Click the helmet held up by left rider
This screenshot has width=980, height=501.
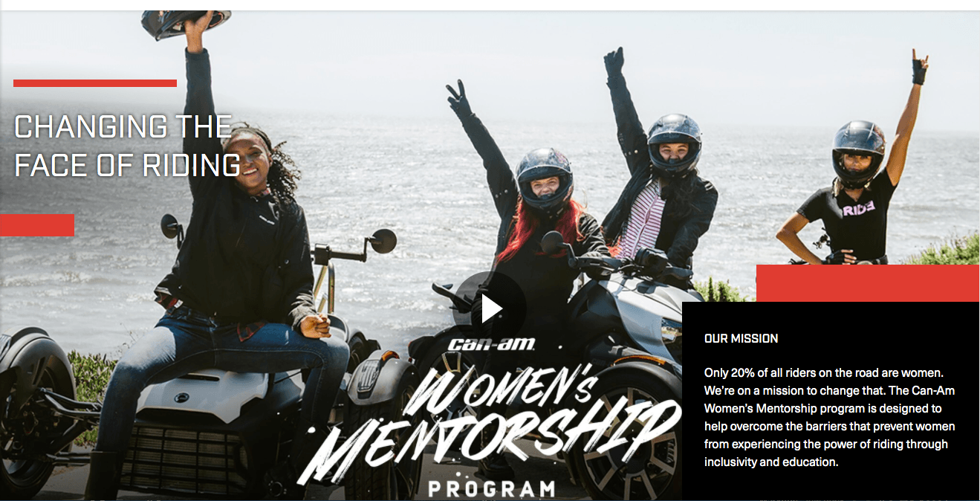coord(186,24)
